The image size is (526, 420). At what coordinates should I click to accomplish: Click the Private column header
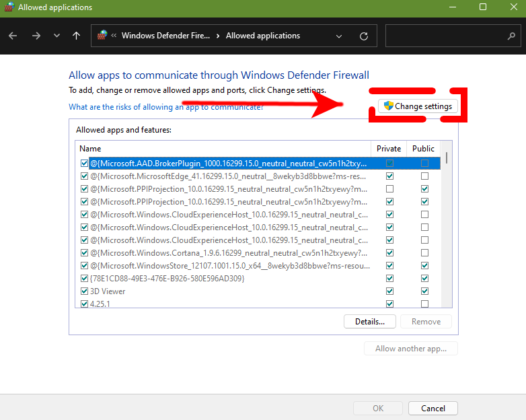coord(389,148)
